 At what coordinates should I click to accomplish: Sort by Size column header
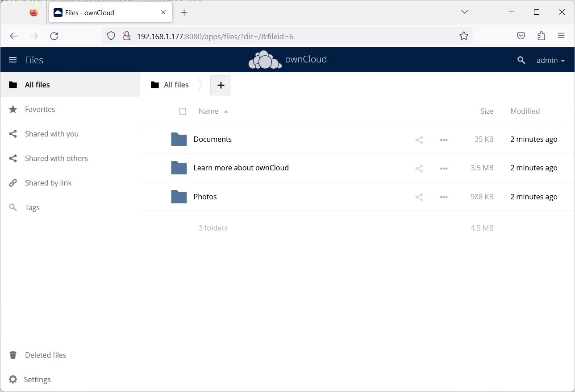pos(487,111)
